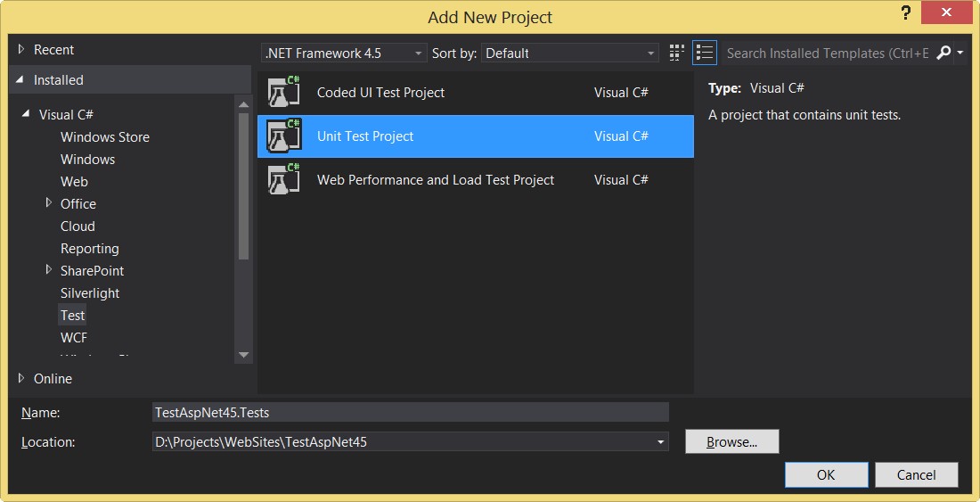Select Unit Test Project template name
Screen dimensions: 980x502
click(x=365, y=136)
